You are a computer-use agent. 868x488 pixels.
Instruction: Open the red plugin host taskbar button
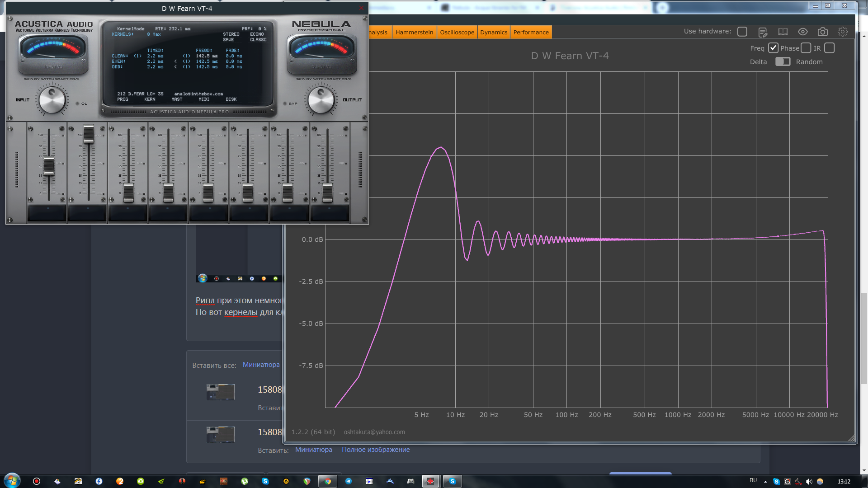pos(430,481)
